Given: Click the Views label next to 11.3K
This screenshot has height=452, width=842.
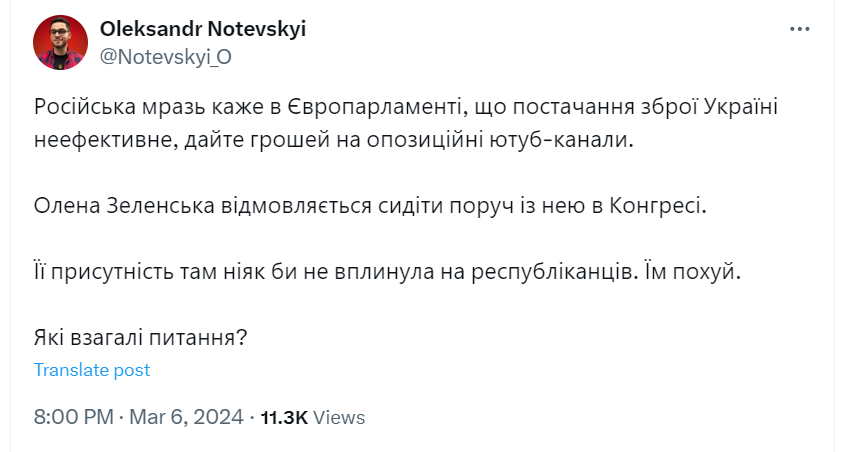Looking at the screenshot, I should tap(339, 418).
